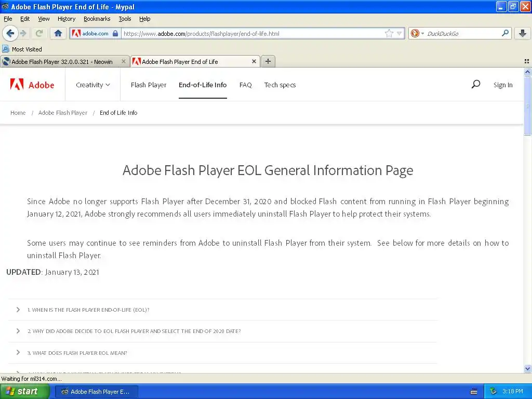Click the safely remove hardware tray icon

click(x=494, y=392)
